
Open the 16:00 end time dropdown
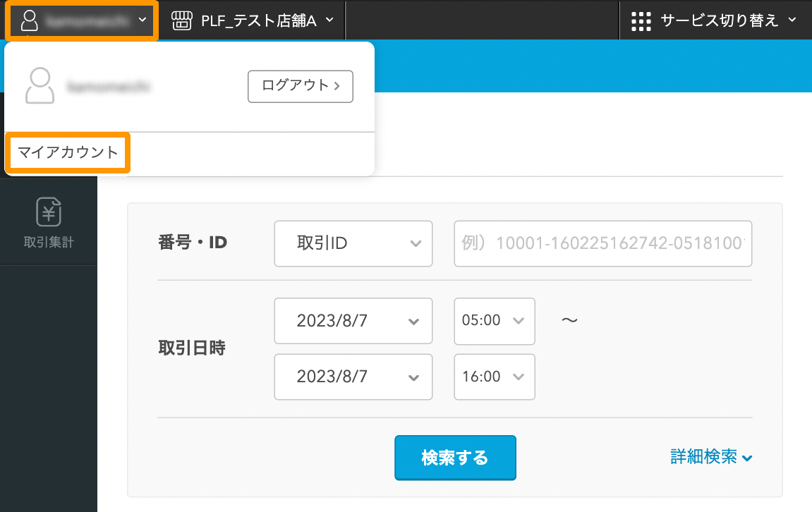click(494, 377)
